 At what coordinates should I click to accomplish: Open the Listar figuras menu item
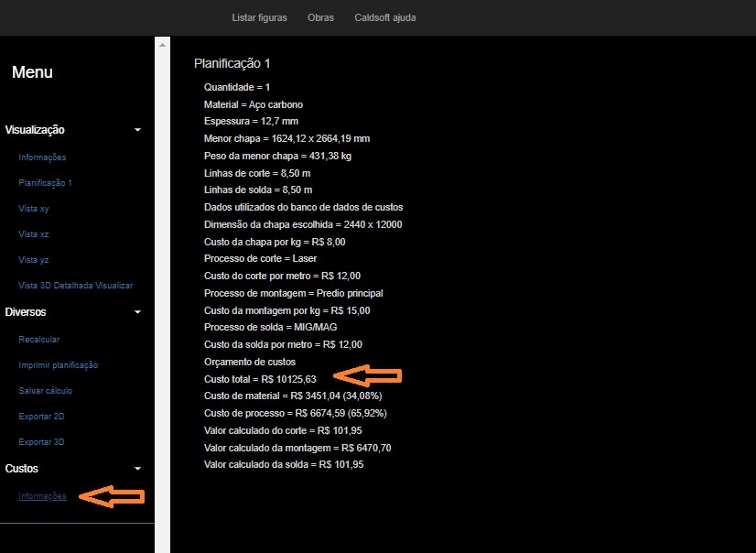point(259,17)
